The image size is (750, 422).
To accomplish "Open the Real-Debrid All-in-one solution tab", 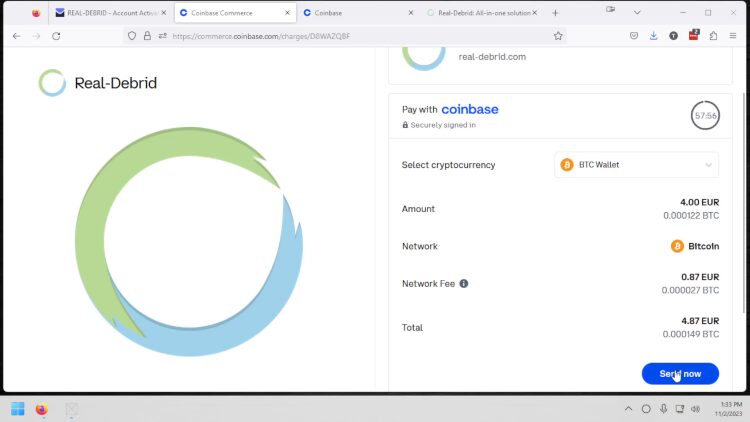I will click(478, 13).
